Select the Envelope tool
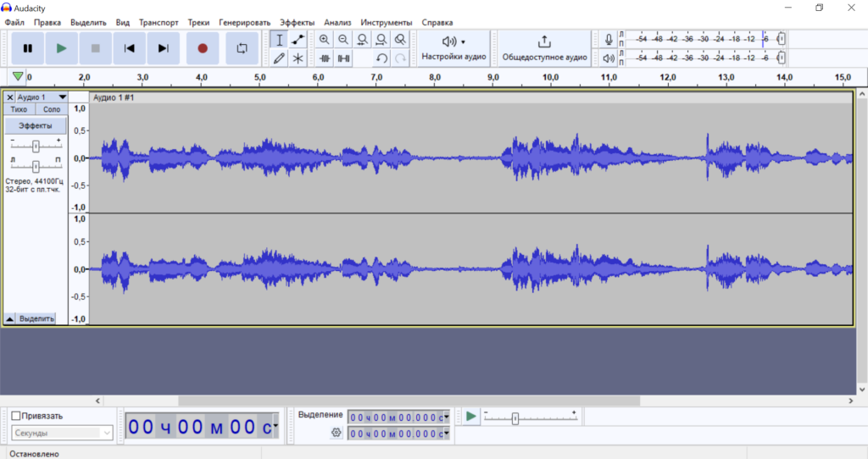 coord(298,40)
